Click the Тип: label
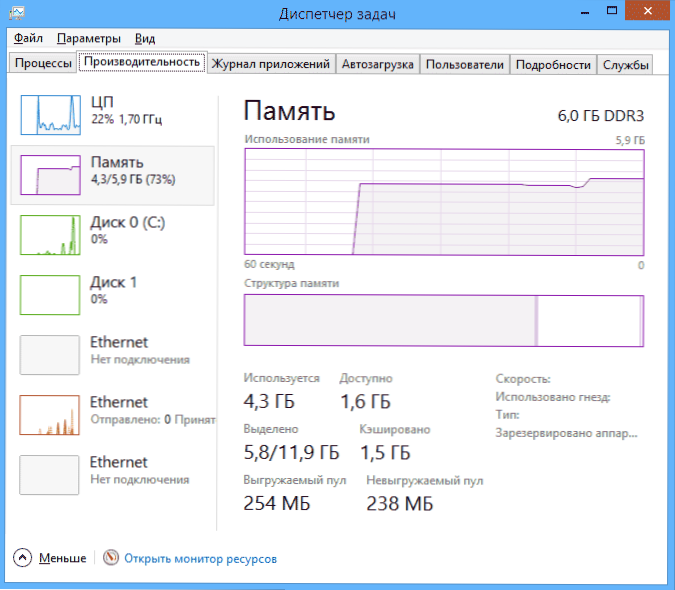675x590 pixels. [x=507, y=415]
